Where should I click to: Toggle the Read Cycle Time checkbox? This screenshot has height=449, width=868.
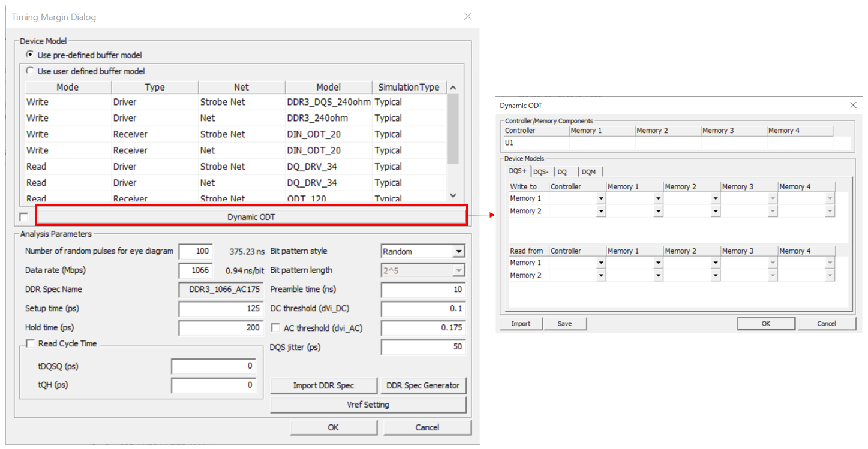coord(30,343)
